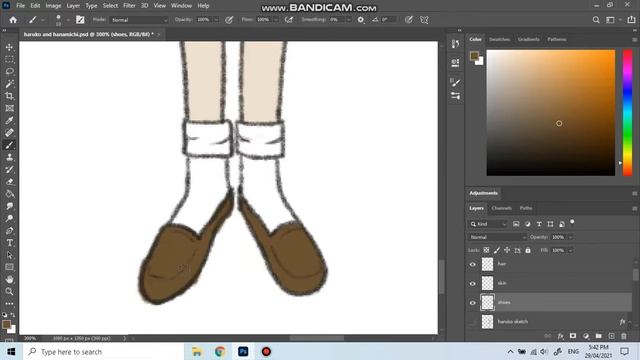Image resolution: width=640 pixels, height=360 pixels.
Task: Select the Horizontal Type tool
Action: pos(9,243)
